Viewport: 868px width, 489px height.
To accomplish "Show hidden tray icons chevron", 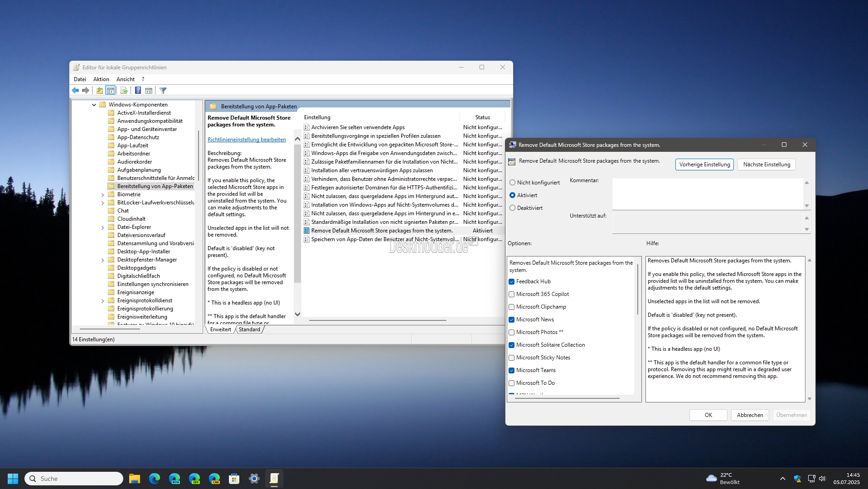I will point(783,479).
